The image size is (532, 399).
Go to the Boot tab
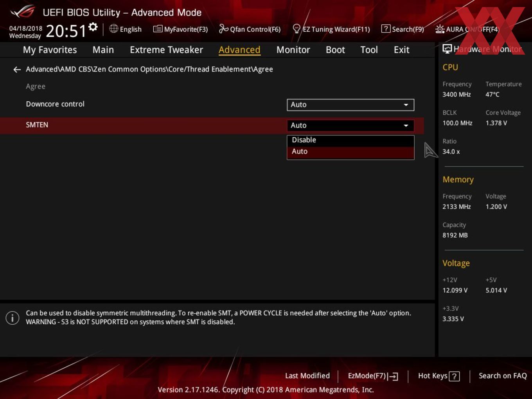click(x=335, y=50)
